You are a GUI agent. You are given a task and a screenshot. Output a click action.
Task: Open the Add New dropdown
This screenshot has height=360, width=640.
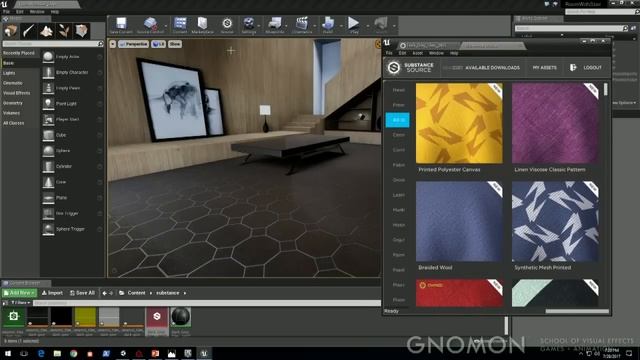tap(19, 293)
